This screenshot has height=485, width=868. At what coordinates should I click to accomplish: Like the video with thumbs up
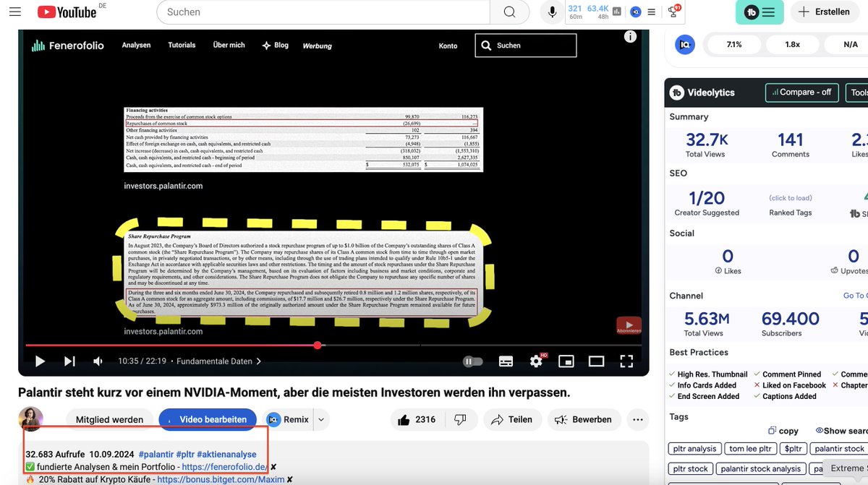pos(416,419)
